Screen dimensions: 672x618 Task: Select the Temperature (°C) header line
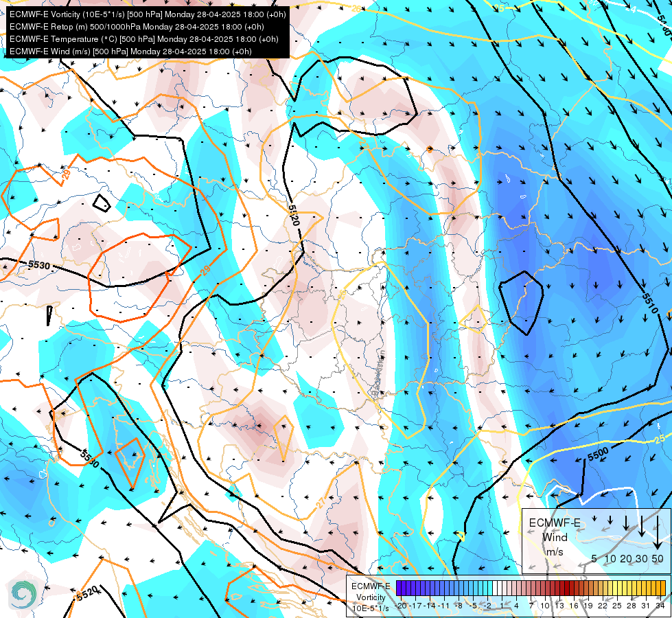click(144, 39)
